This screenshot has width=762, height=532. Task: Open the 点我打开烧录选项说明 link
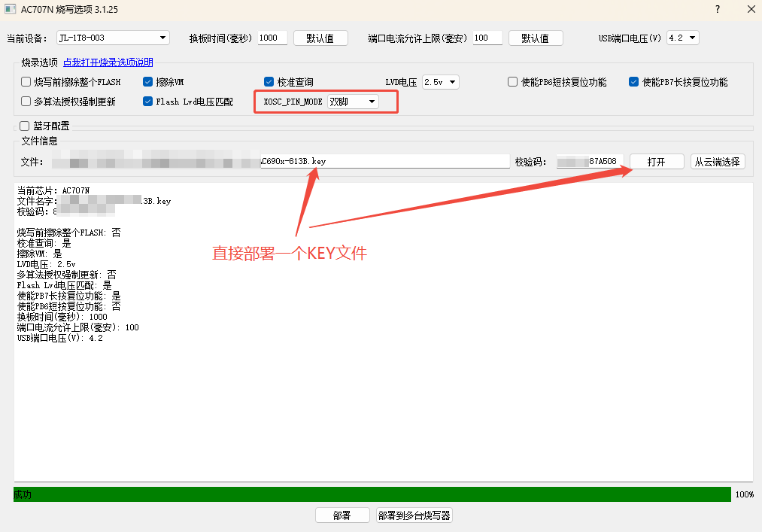click(x=108, y=62)
